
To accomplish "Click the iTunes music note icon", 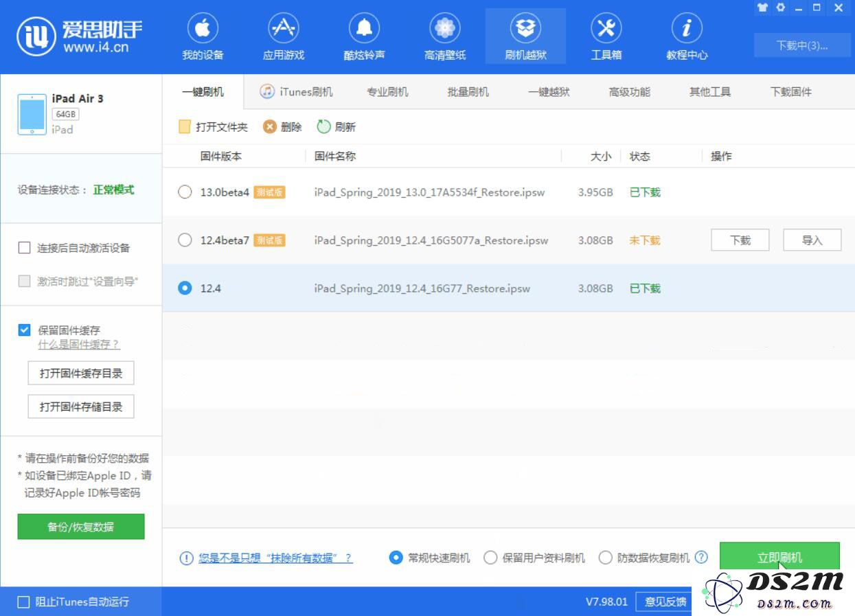I will point(267,91).
